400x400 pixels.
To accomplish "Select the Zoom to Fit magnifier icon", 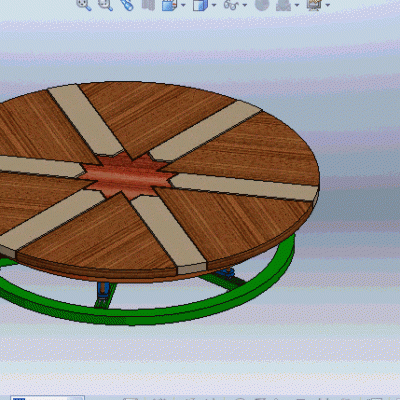I will (83, 5).
